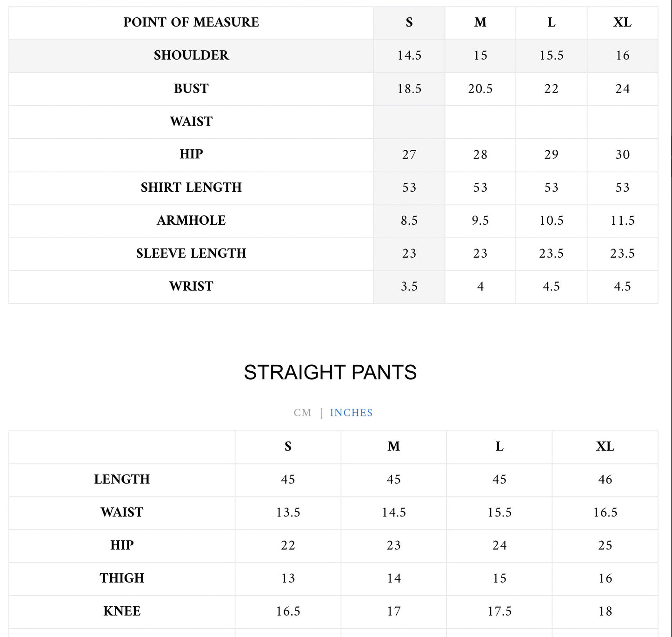Click the BUST row label
The width and height of the screenshot is (672, 637).
(191, 88)
